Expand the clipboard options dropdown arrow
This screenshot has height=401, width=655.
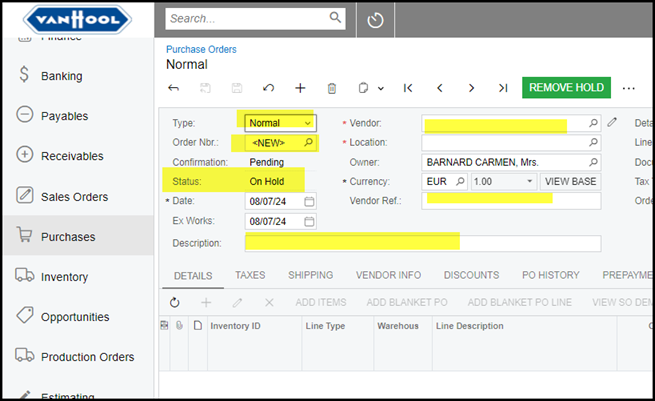[381, 88]
